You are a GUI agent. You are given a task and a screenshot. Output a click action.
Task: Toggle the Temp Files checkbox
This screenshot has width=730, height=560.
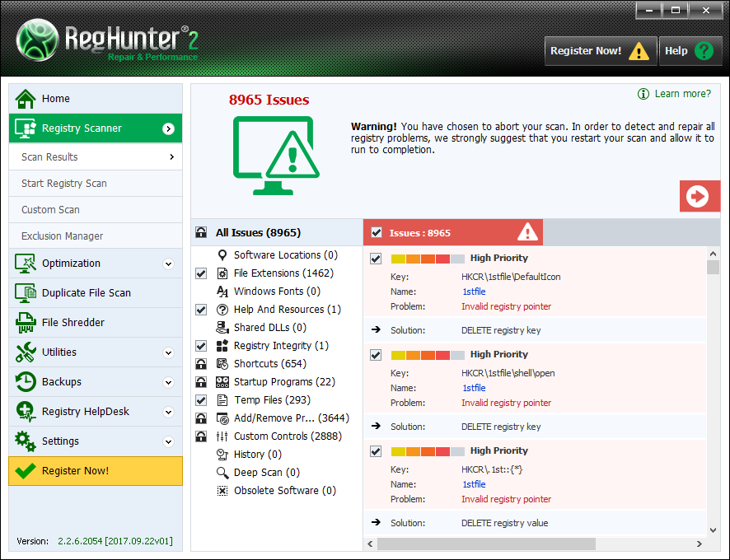click(x=201, y=400)
